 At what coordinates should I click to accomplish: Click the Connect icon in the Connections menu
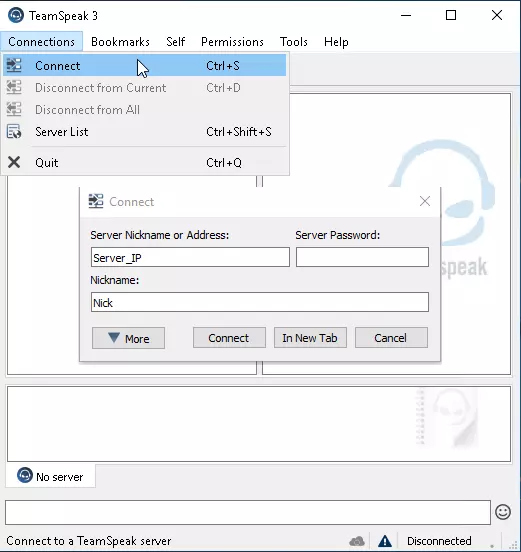pos(14,65)
